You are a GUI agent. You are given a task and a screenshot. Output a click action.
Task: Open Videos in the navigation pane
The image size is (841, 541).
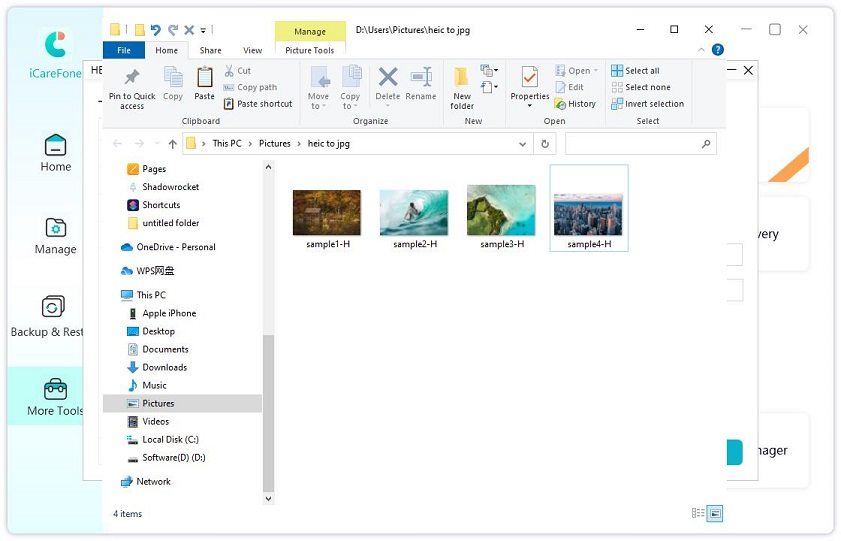point(148,421)
